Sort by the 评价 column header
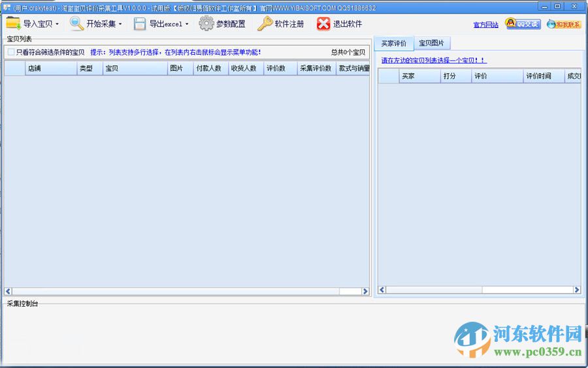588x368 pixels. [x=497, y=76]
